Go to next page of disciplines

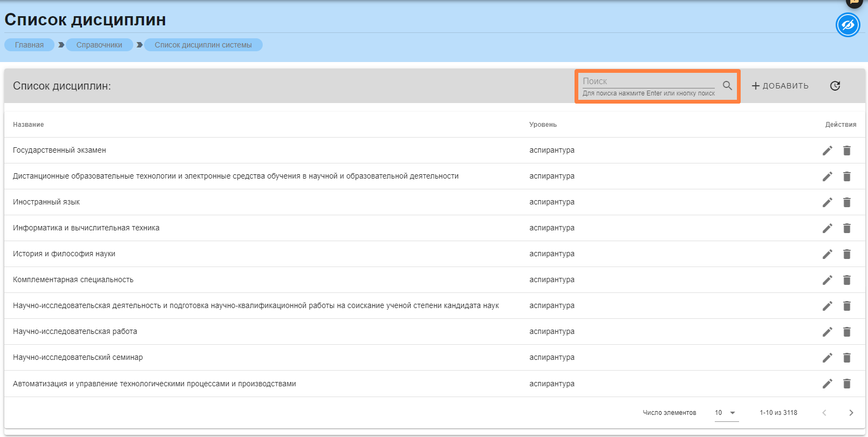851,413
